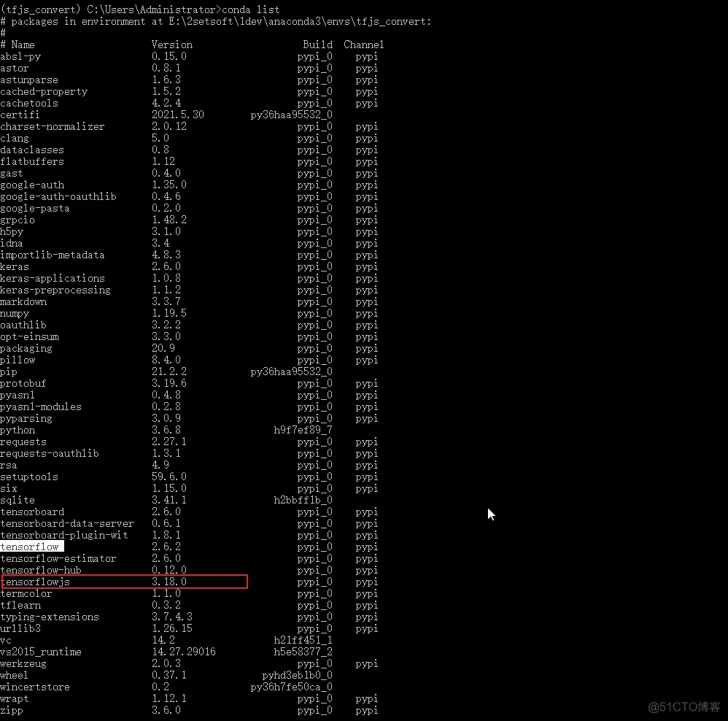
Task: Select the 'absl-py' package name
Action: 20,57
